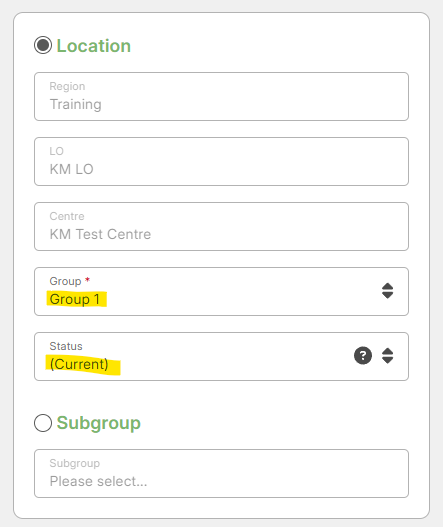Click the Status field label
The height and width of the screenshot is (527, 443).
[x=66, y=346]
